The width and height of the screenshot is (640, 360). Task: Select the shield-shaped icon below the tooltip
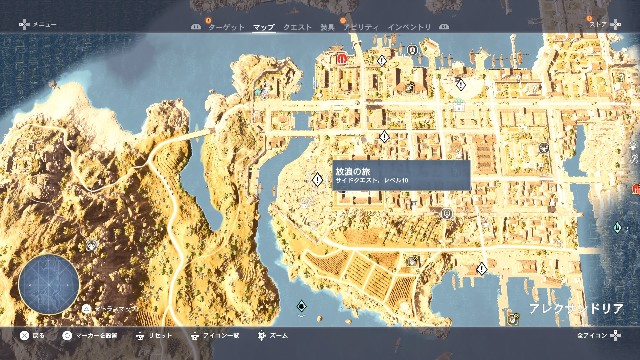coord(447,213)
